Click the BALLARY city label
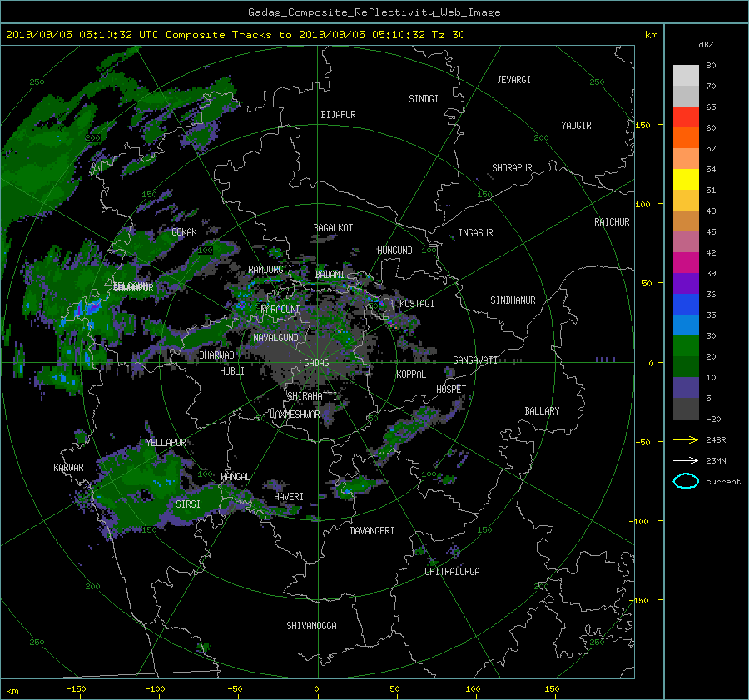 point(542,411)
